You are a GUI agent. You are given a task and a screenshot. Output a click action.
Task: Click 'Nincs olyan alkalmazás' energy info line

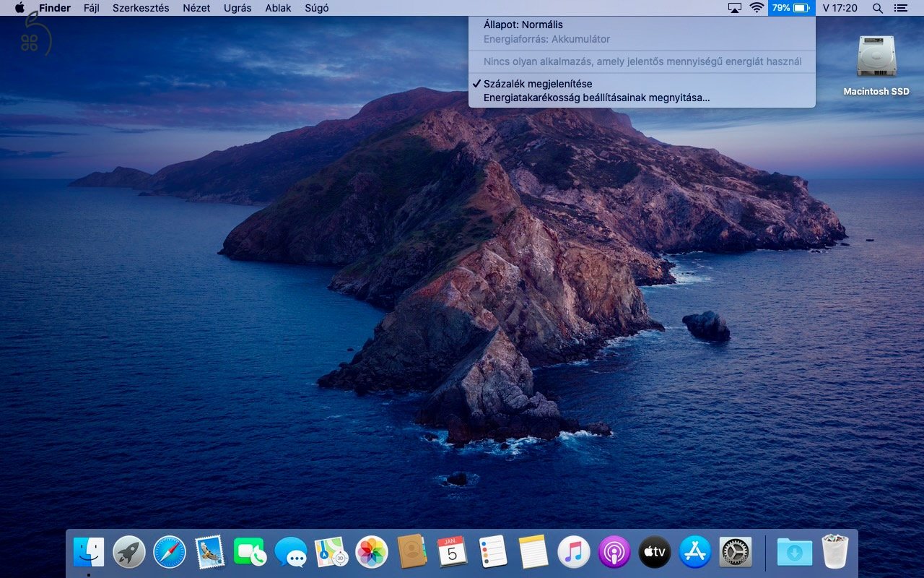pos(642,61)
